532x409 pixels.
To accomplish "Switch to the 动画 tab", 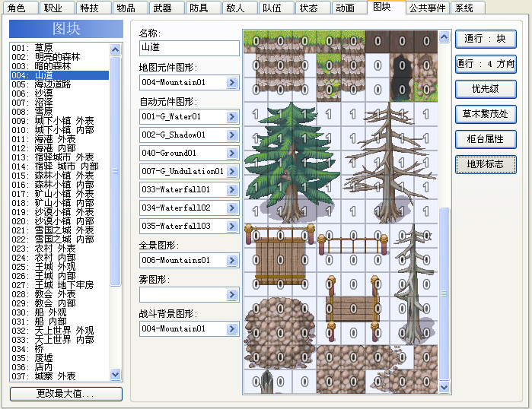I will tap(349, 8).
